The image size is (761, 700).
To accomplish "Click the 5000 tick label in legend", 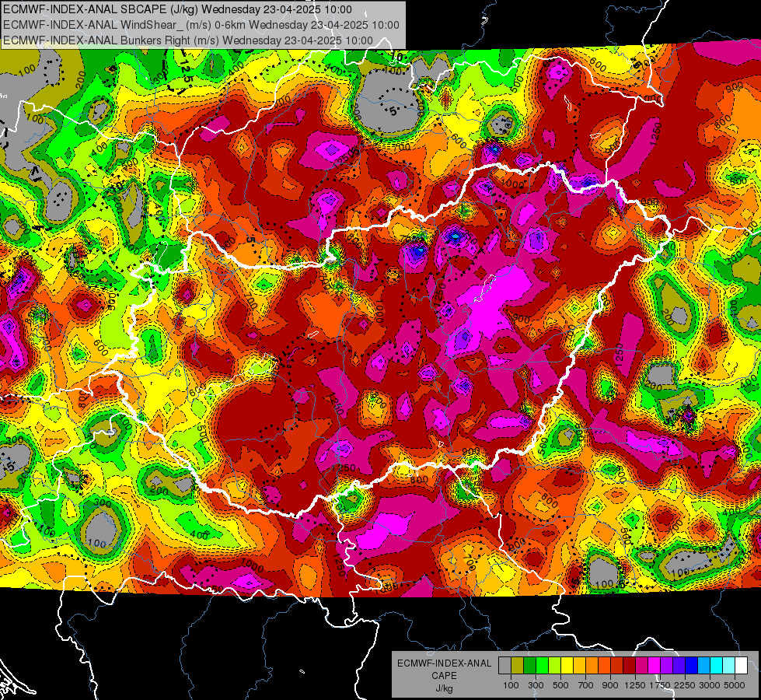I will 735,685.
